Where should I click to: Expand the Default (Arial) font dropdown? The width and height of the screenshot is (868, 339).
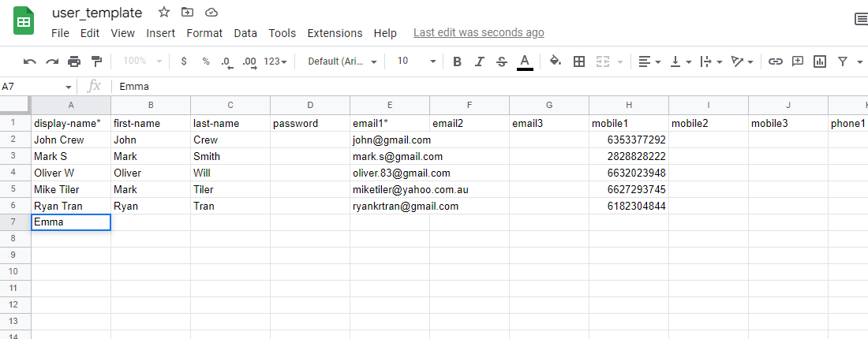[342, 61]
